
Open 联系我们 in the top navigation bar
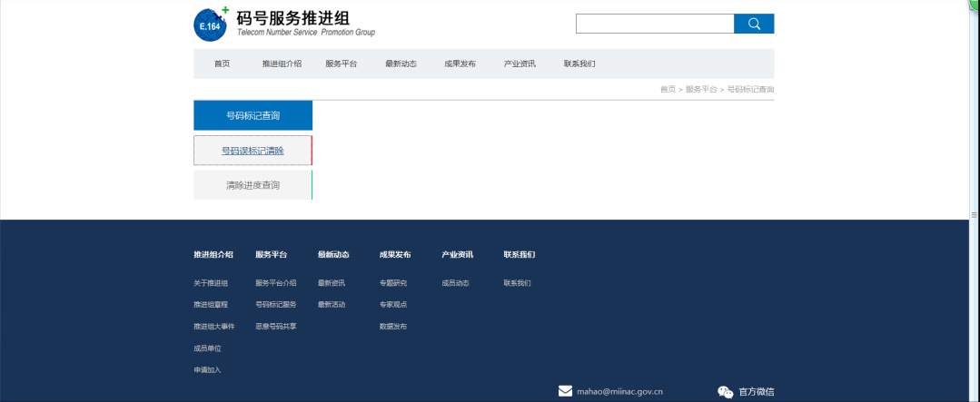[x=579, y=64]
